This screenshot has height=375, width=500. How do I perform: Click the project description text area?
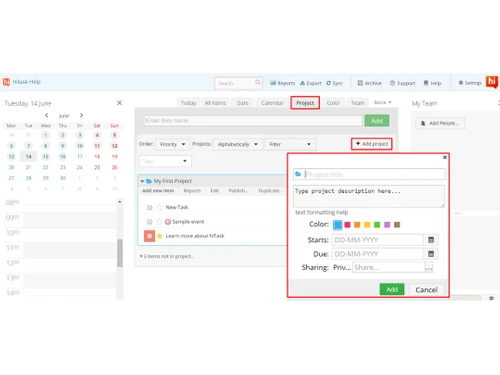(369, 196)
